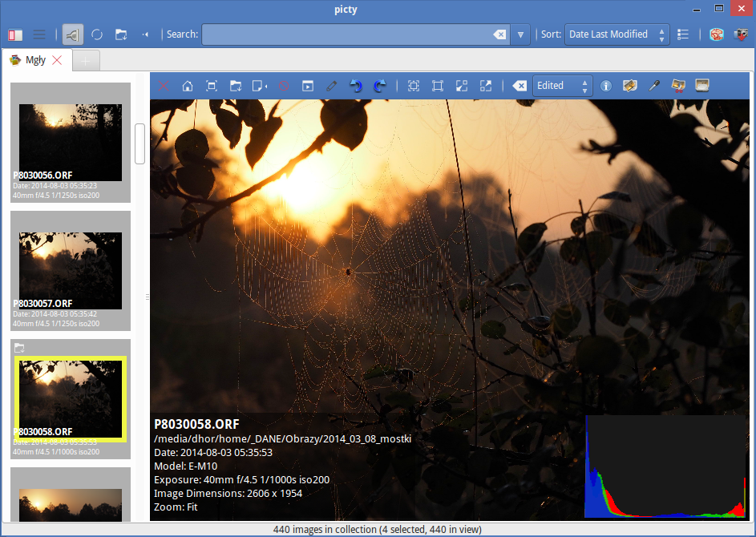Focus the Search input field
The height and width of the screenshot is (537, 756).
346,34
